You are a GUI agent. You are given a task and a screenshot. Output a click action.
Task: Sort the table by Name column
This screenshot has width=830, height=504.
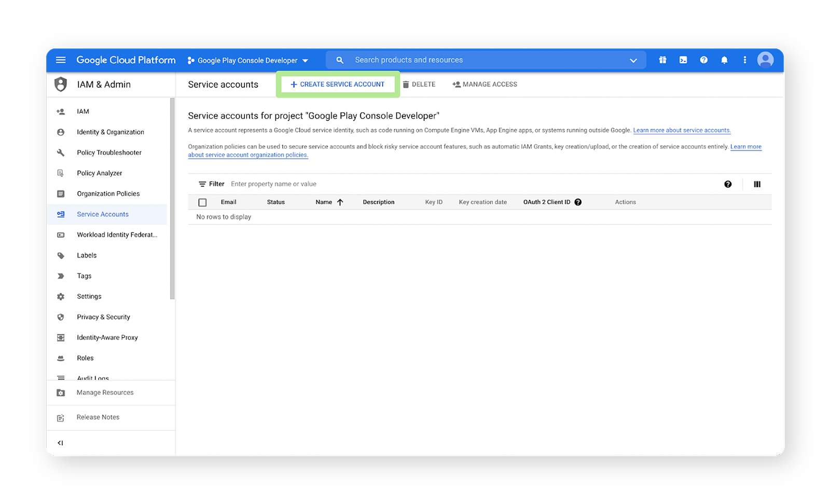coord(327,202)
